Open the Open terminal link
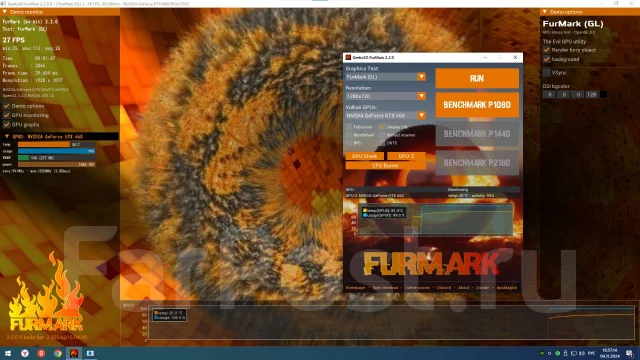Viewport: 640px width, 360px height. click(385, 288)
